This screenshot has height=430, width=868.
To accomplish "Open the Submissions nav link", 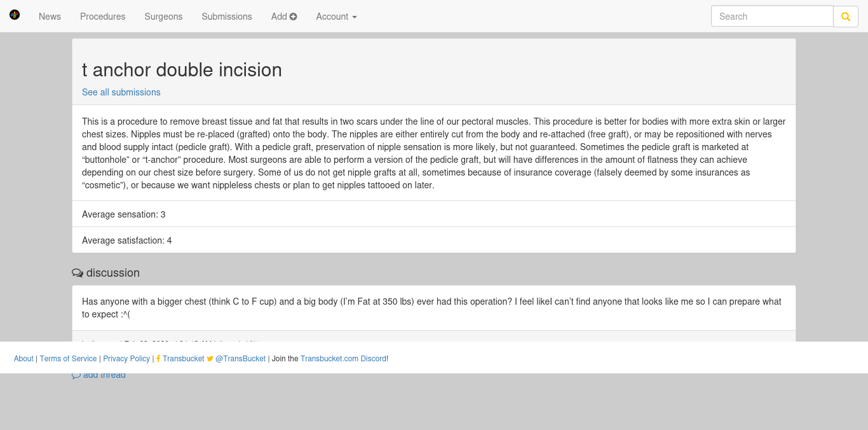I will (227, 17).
